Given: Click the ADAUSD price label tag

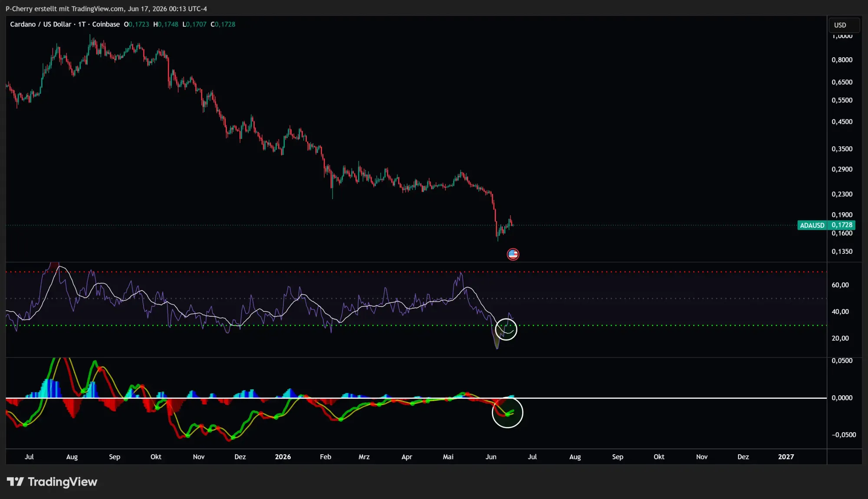Looking at the screenshot, I should (812, 225).
